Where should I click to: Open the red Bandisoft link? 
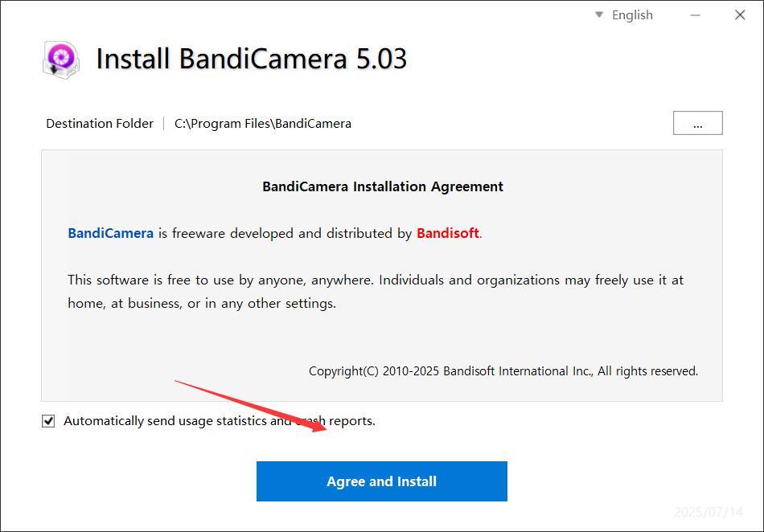[x=447, y=233]
